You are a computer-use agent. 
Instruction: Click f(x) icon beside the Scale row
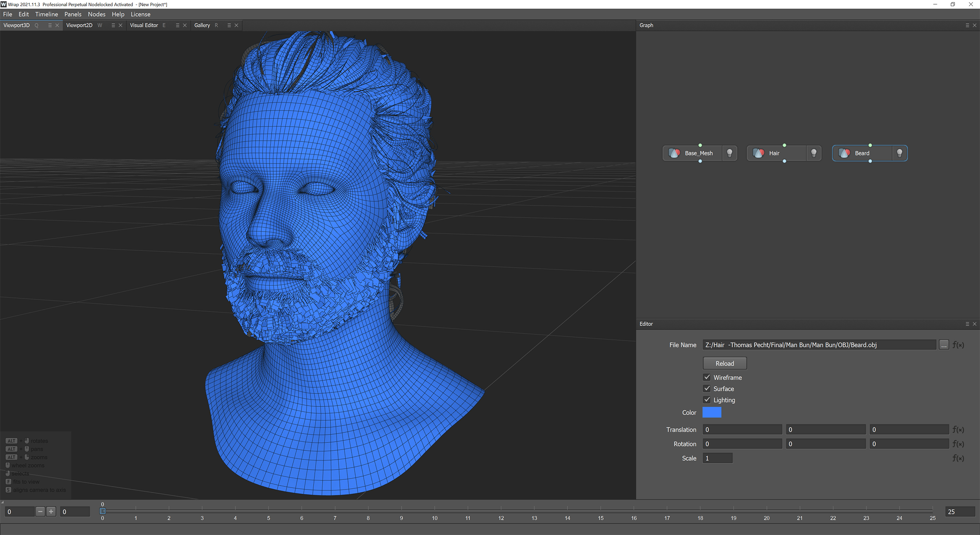point(958,458)
